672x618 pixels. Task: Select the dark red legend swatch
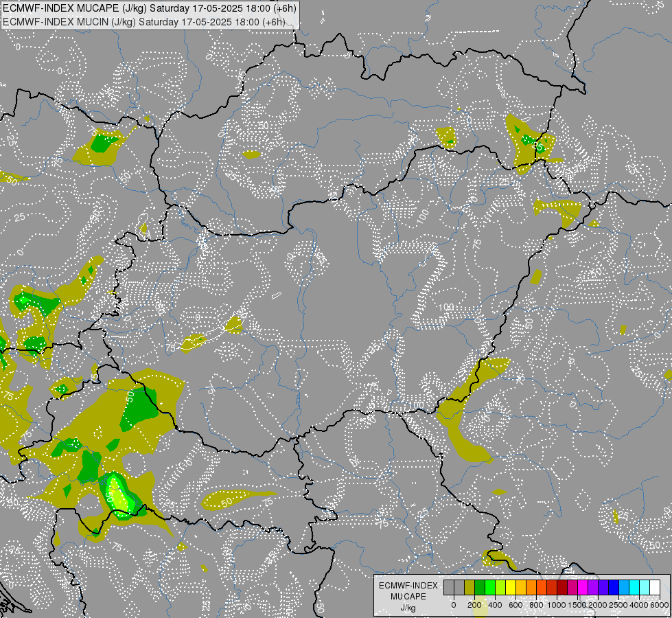click(562, 587)
